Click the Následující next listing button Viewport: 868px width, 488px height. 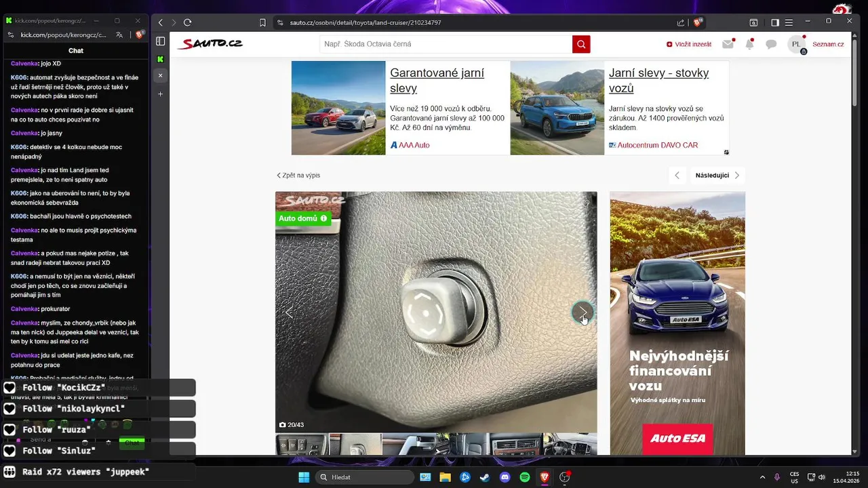[x=717, y=176]
